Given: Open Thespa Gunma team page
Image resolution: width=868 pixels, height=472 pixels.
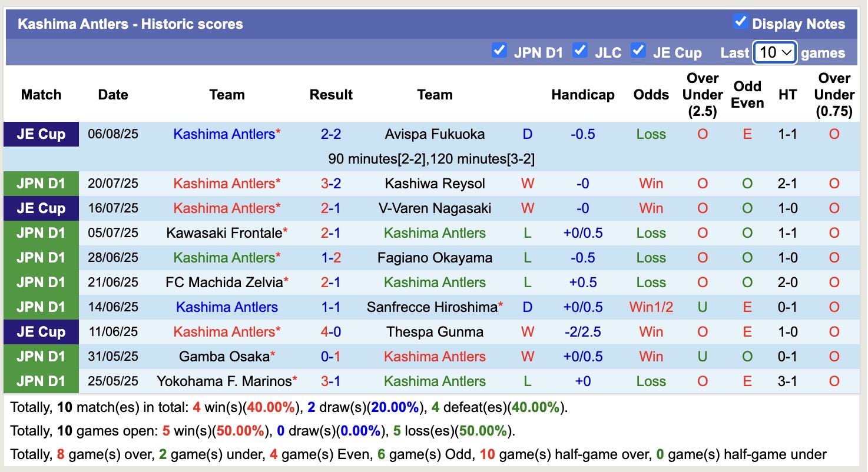Looking at the screenshot, I should [435, 332].
